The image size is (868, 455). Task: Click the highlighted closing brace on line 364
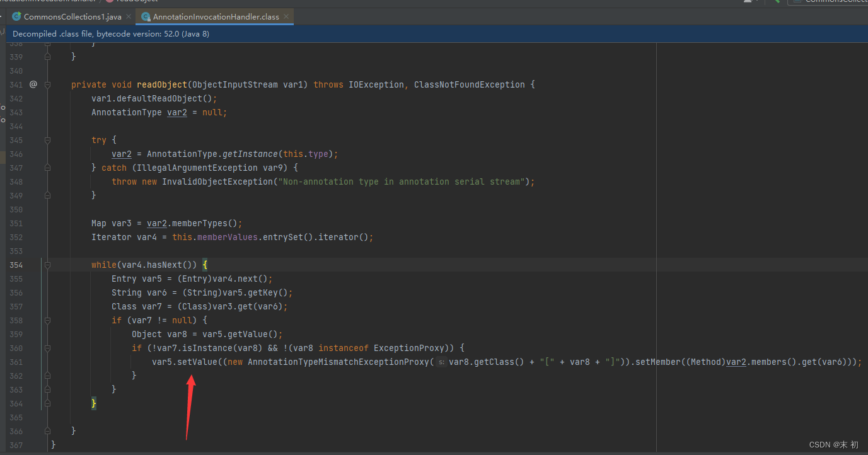94,403
